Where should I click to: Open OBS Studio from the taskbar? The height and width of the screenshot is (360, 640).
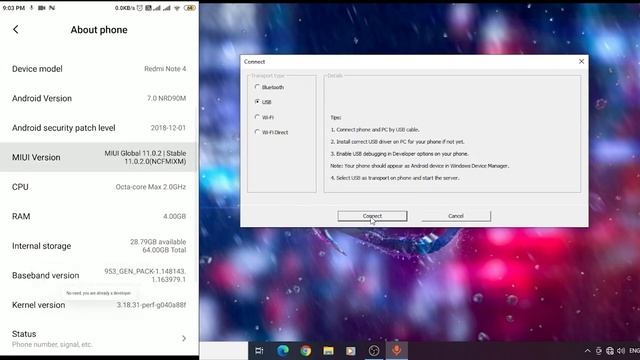pos(373,351)
